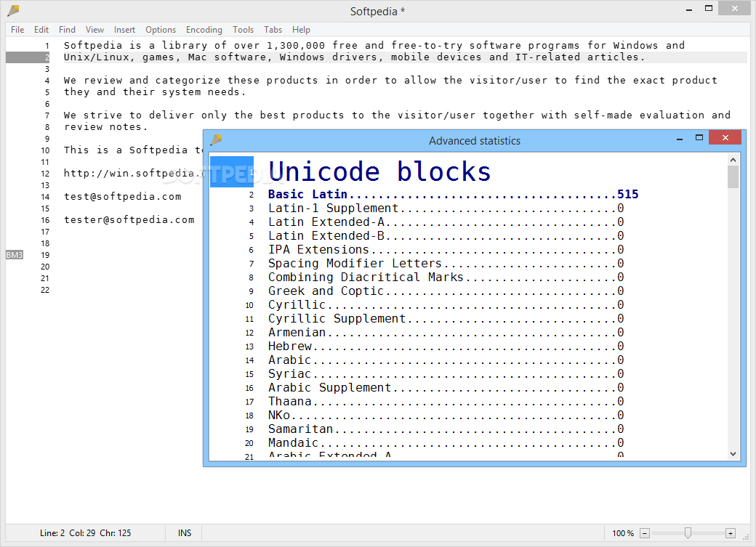Maximize the main Softpedia window

pos(709,9)
